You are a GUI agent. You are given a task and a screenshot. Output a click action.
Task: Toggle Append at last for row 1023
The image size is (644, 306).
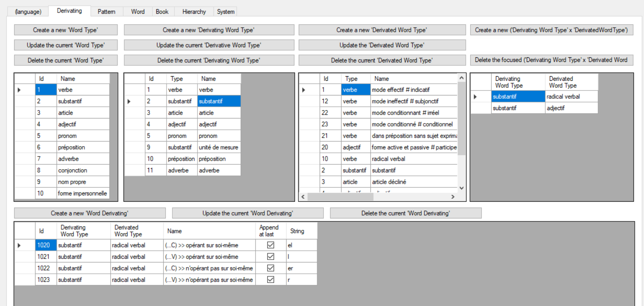(x=270, y=279)
